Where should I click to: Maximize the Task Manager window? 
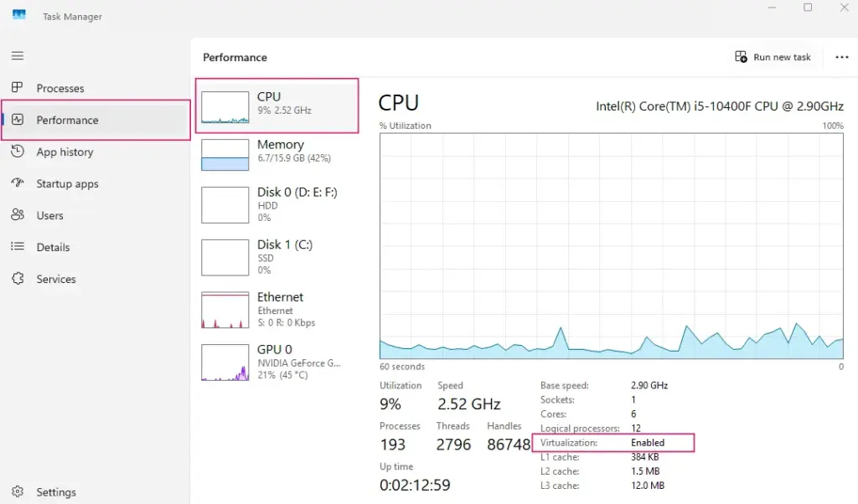808,8
